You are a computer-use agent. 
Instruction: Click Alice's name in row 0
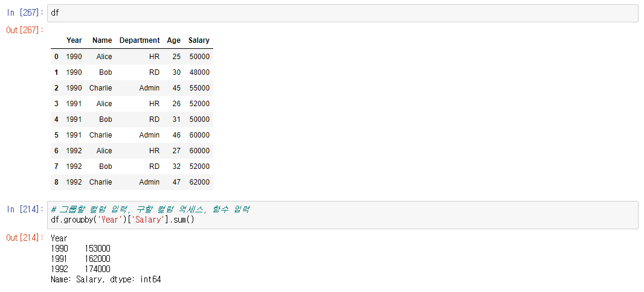[x=104, y=57]
